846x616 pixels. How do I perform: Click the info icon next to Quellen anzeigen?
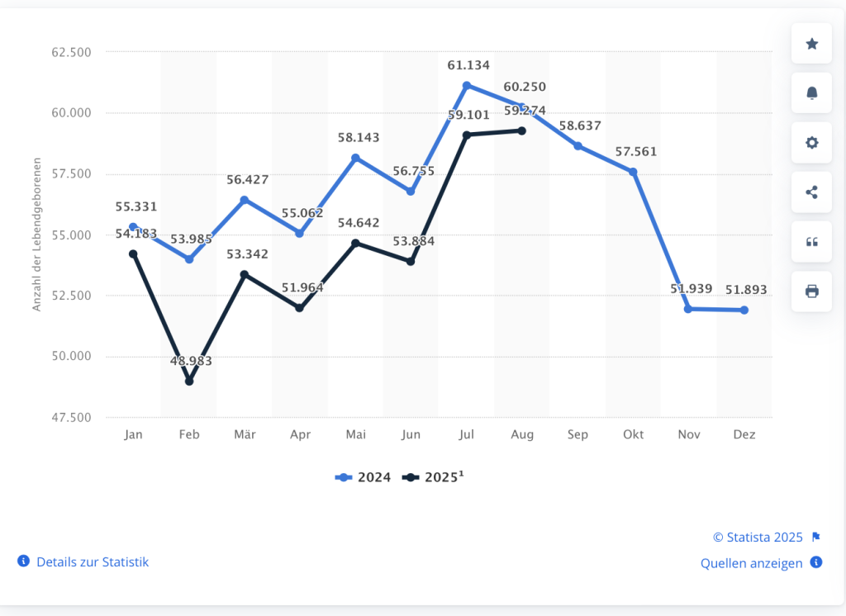(x=816, y=562)
